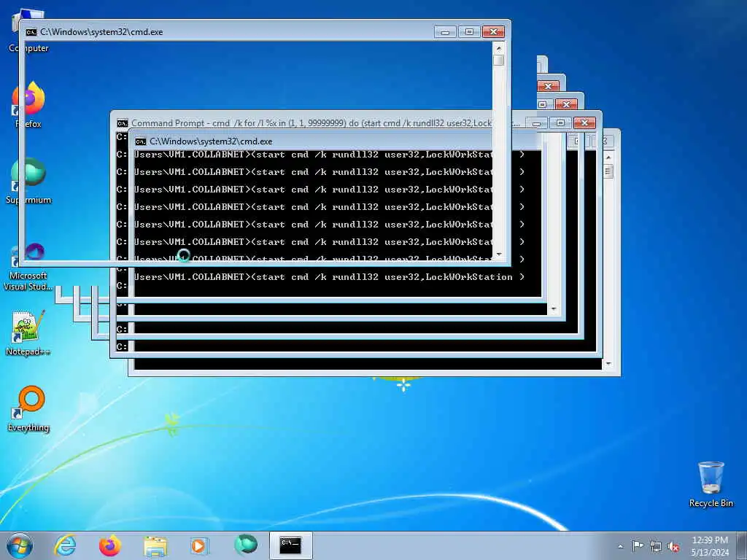Click scroll up arrow in front cmd window

point(499,48)
